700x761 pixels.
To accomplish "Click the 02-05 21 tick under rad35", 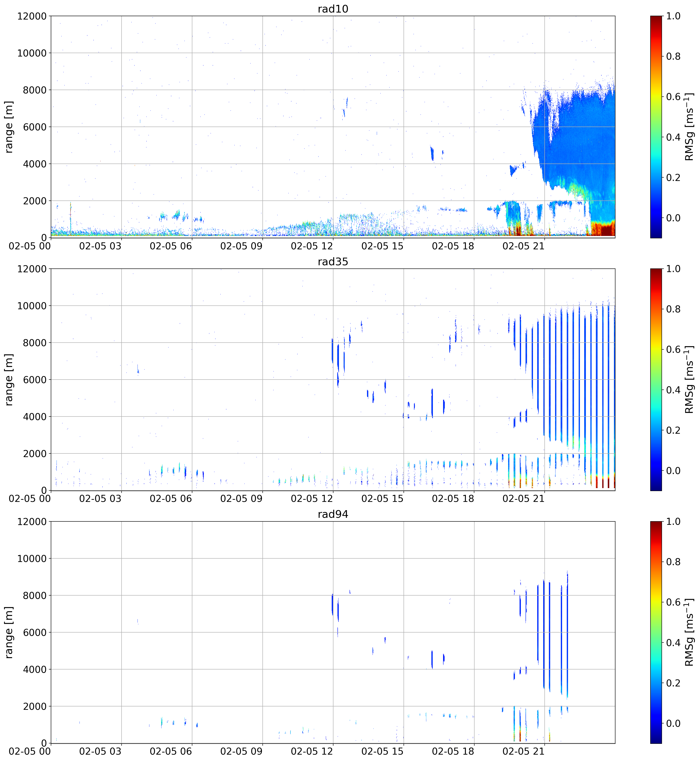I will pos(523,499).
